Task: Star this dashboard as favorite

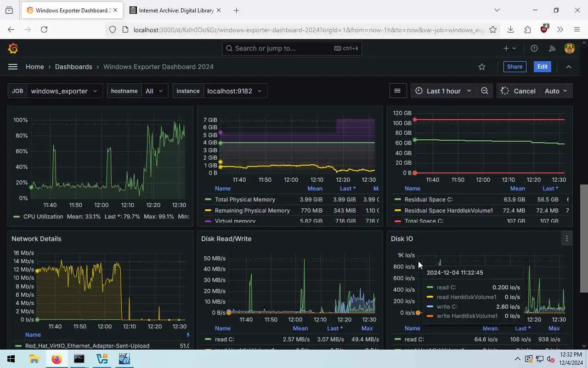Action: [x=482, y=67]
